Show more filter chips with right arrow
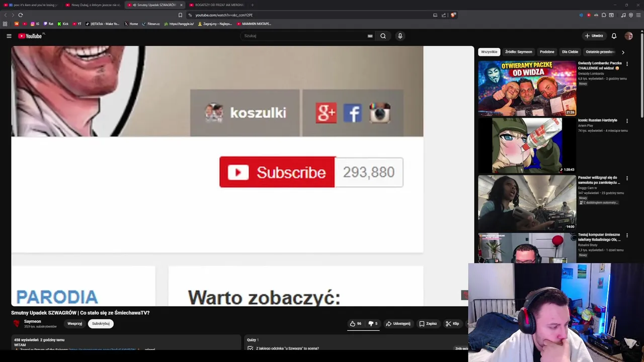The width and height of the screenshot is (644, 362). 623,52
